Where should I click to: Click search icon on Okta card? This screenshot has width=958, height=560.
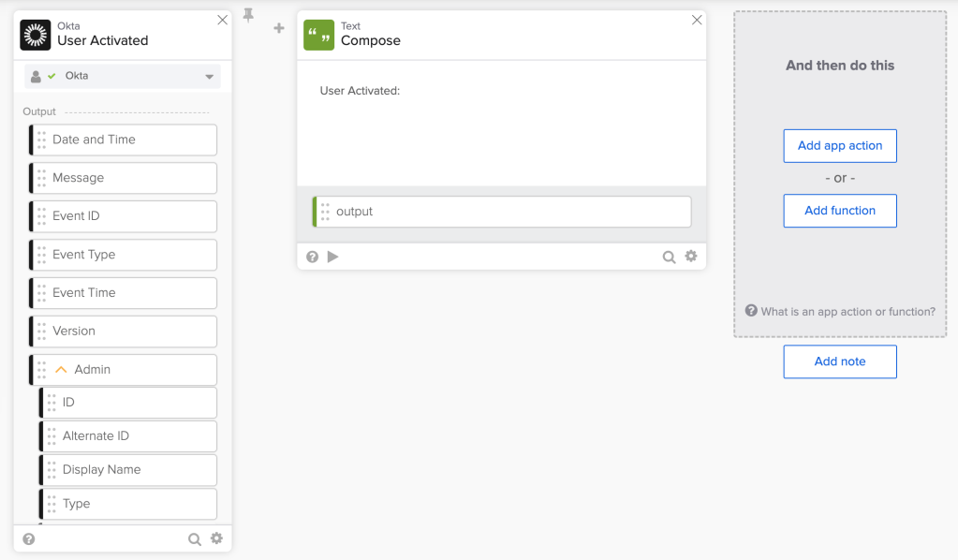194,538
